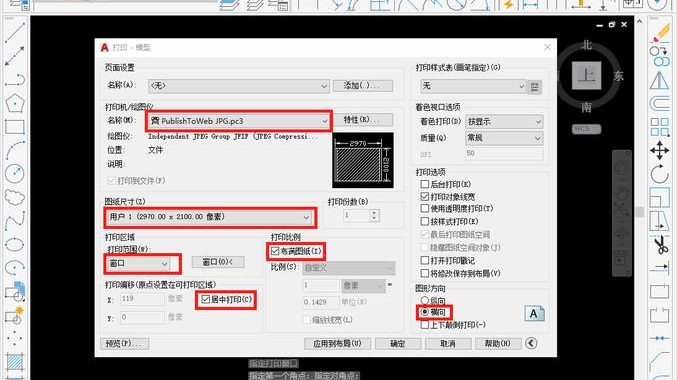The width and height of the screenshot is (677, 380).
Task: Open the 打印范围 窗口 dropdown
Action: (138, 263)
